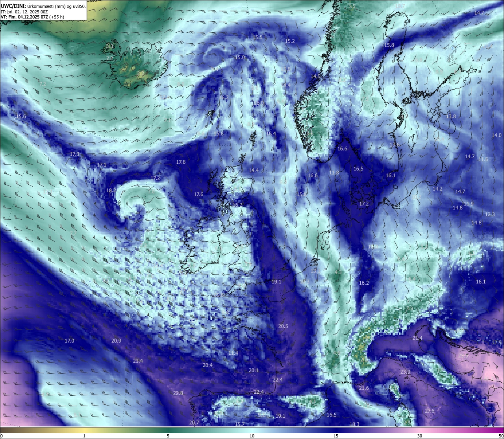Click the 20.5 value over France
This screenshot has width=504, height=439.
[x=283, y=326]
